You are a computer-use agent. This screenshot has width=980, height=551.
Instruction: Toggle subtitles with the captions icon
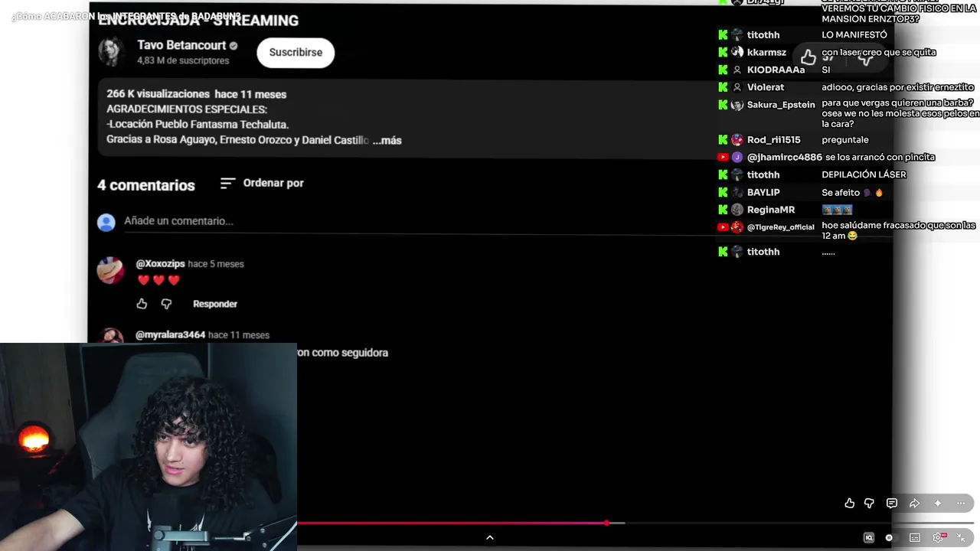tap(915, 537)
